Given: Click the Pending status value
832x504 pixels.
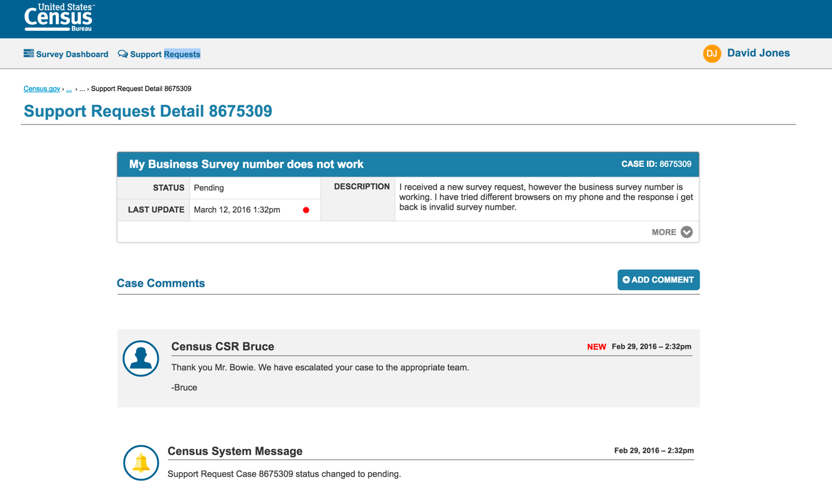Looking at the screenshot, I should tap(209, 188).
